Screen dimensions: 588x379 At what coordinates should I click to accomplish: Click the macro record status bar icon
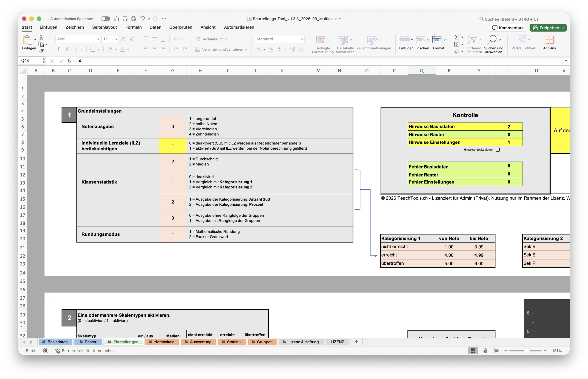coord(46,351)
